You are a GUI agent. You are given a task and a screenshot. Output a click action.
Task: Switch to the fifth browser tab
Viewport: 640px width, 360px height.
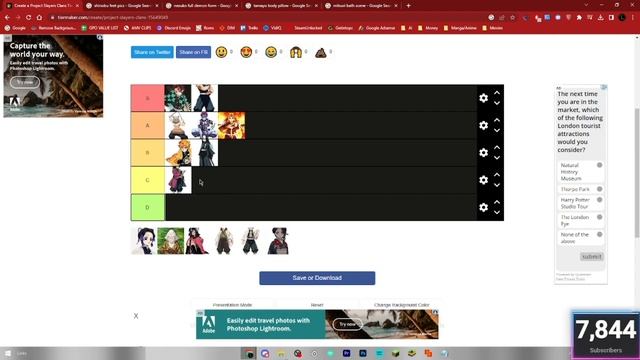(362, 6)
